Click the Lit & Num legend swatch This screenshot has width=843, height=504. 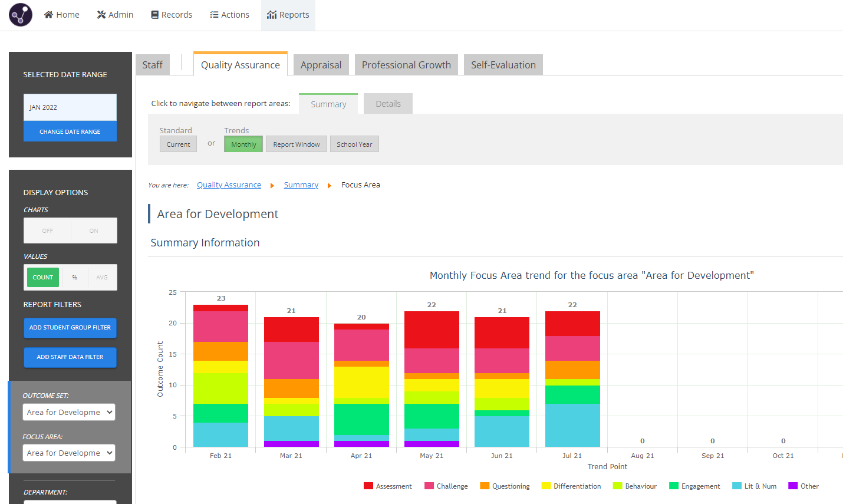[x=737, y=486]
